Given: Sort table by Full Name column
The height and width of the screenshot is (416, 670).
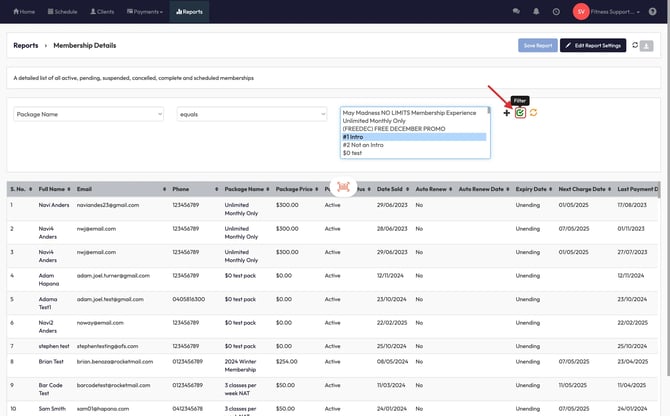Looking at the screenshot, I should point(52,188).
